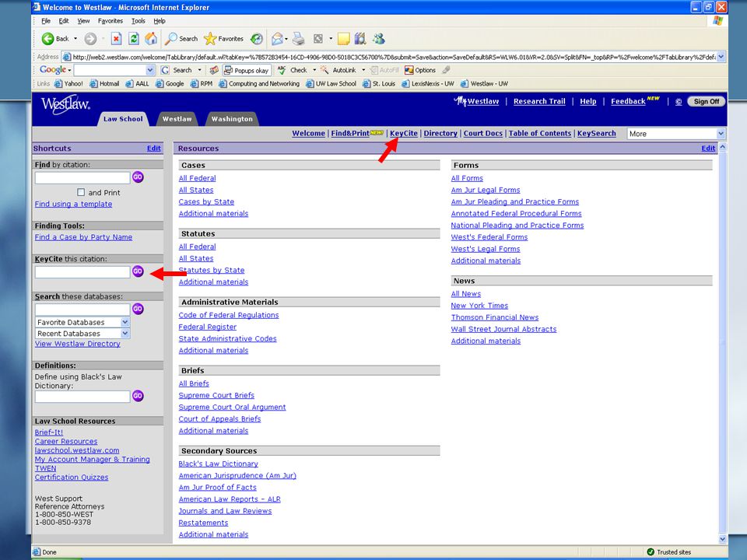Screen dimensions: 747x560
Task: Click the LexisNexis - UW links shortcut
Action: tap(428, 83)
